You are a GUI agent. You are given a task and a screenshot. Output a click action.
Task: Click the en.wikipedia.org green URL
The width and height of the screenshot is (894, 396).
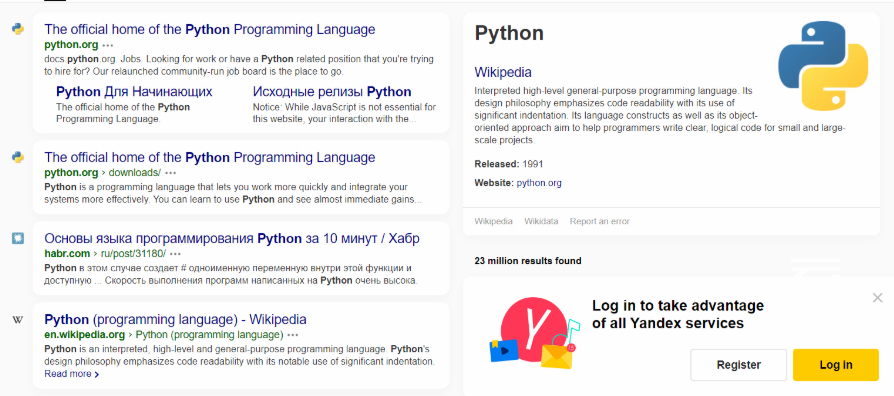(84, 334)
